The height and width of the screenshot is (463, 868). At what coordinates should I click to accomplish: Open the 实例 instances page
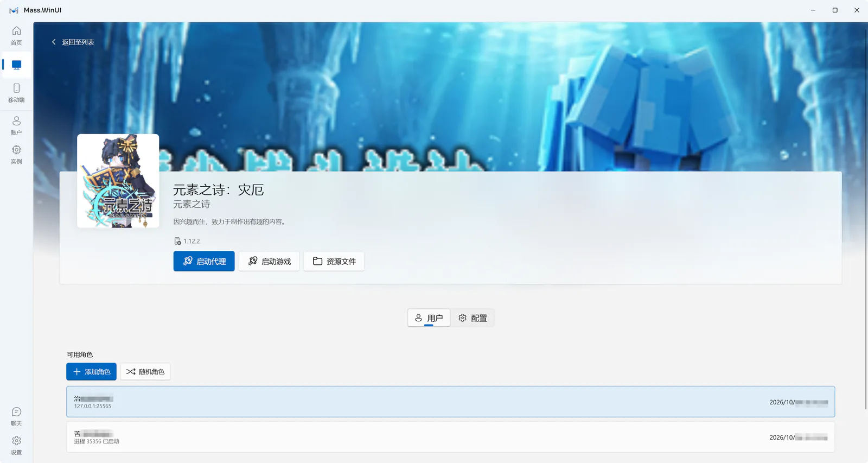16,155
